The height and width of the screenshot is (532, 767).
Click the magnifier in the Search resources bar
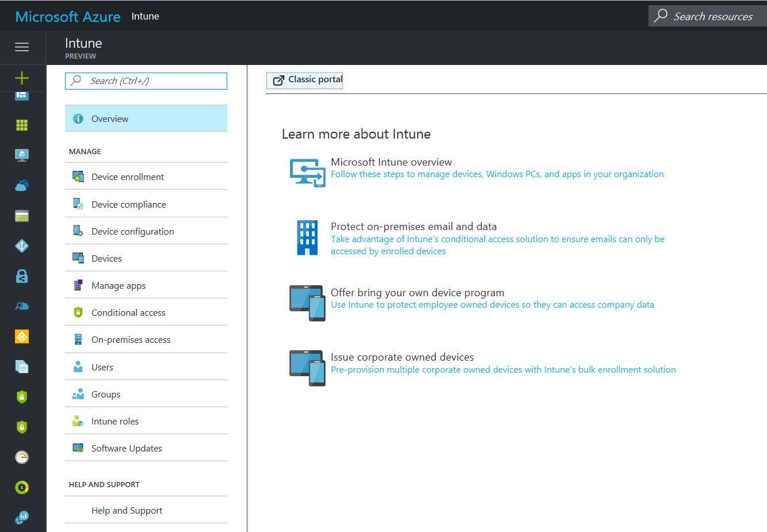pyautogui.click(x=659, y=16)
